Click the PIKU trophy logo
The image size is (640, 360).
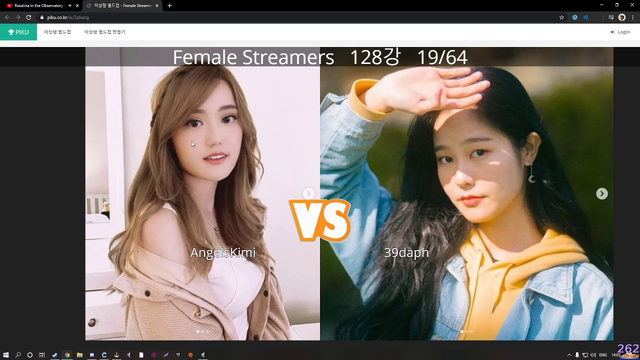point(18,32)
